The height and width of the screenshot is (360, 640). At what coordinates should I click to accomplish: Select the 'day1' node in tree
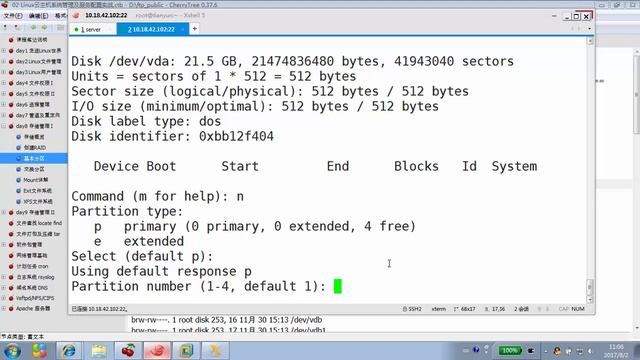[x=38, y=51]
